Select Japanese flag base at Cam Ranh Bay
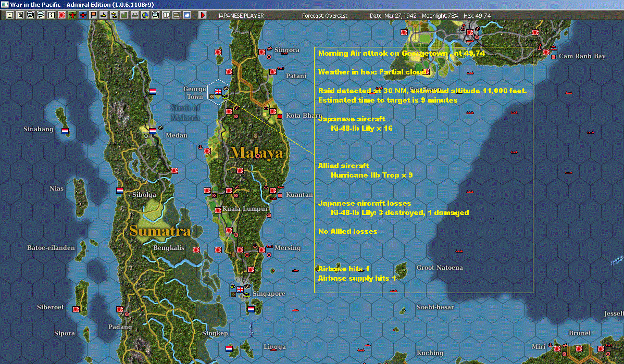Image resolution: width=624 pixels, height=364 pixels. (x=546, y=52)
